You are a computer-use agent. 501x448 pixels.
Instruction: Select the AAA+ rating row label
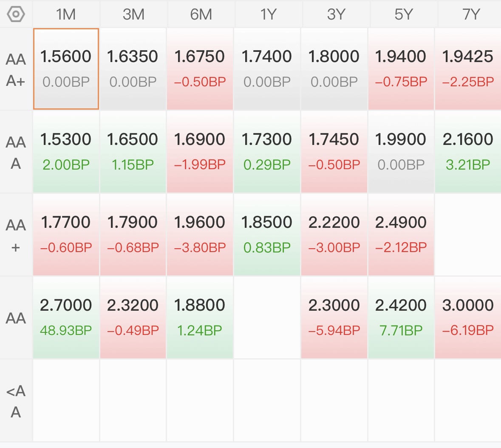(x=16, y=69)
